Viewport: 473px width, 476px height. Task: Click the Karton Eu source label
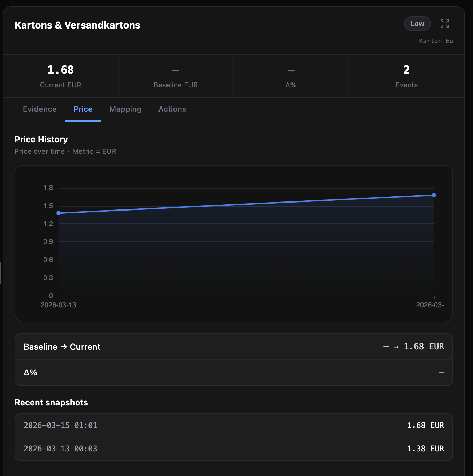pos(436,41)
